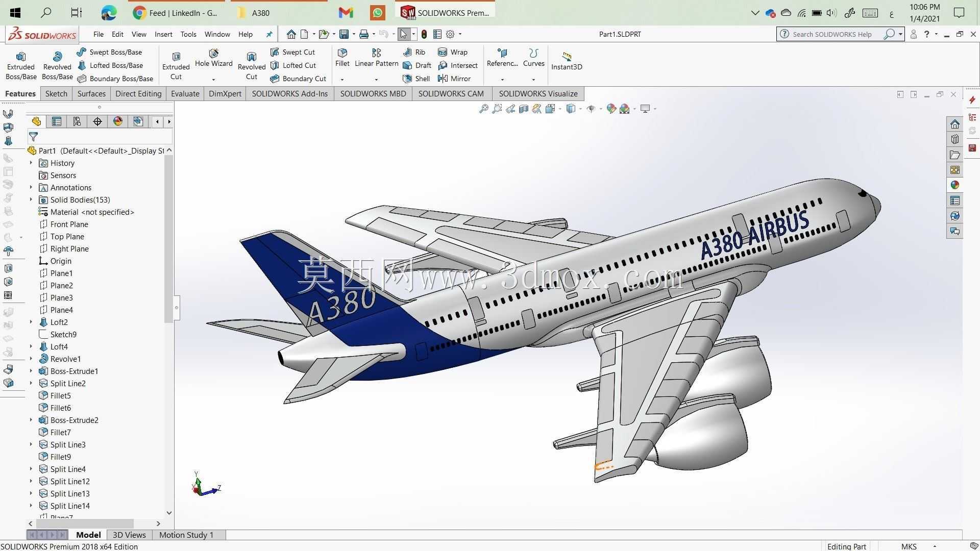Choose Lofted Boss/Base feature
Image resolution: width=980 pixels, height=551 pixels.
pyautogui.click(x=111, y=65)
